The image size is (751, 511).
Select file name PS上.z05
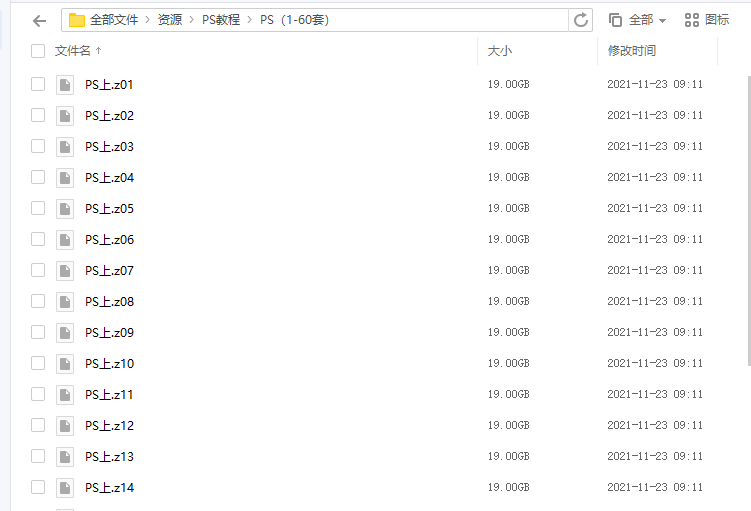109,209
